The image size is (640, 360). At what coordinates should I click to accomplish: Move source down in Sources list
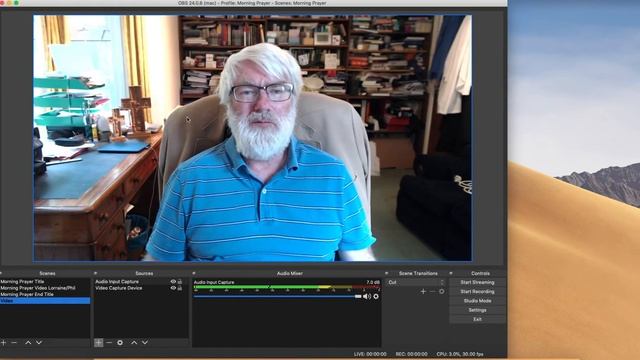pos(145,343)
